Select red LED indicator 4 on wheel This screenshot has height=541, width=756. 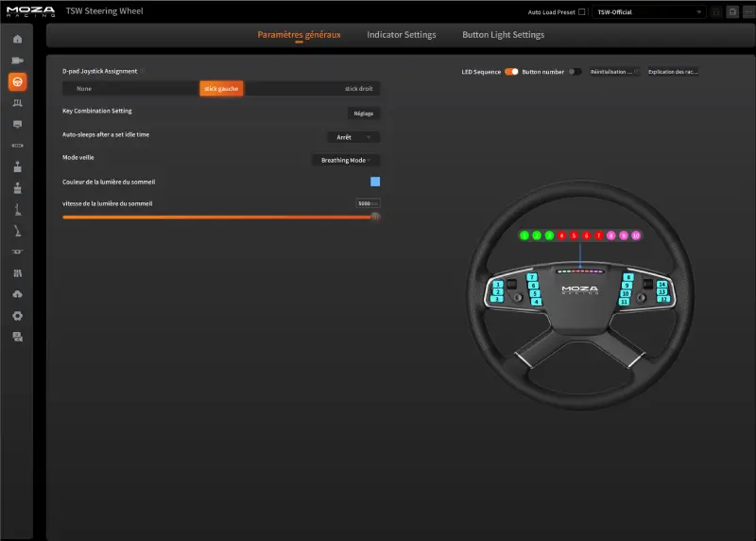561,236
